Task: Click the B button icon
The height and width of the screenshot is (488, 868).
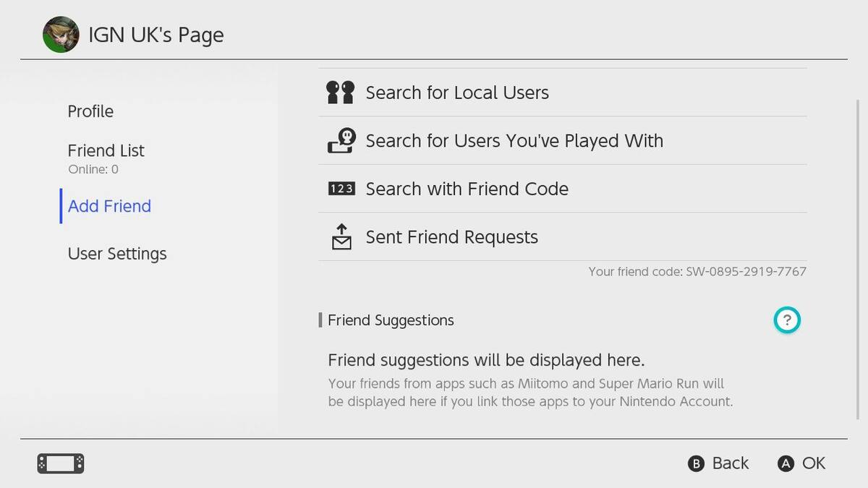Action: point(696,464)
